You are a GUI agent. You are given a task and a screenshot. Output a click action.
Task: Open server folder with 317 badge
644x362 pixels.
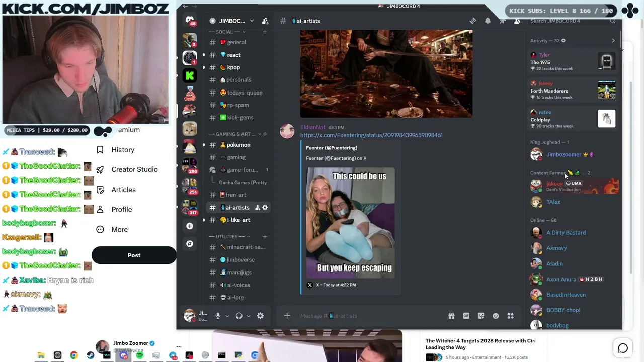[x=190, y=207]
